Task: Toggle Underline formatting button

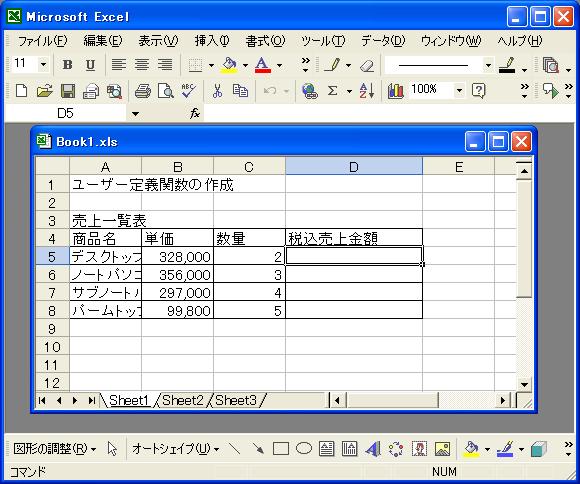Action: tap(90, 65)
